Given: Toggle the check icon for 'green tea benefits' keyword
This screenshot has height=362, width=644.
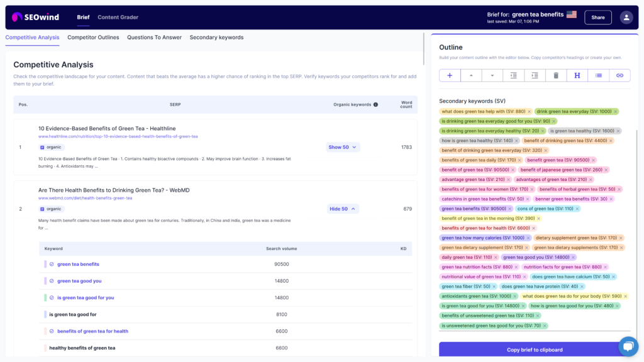Looking at the screenshot, I should pos(52,265).
